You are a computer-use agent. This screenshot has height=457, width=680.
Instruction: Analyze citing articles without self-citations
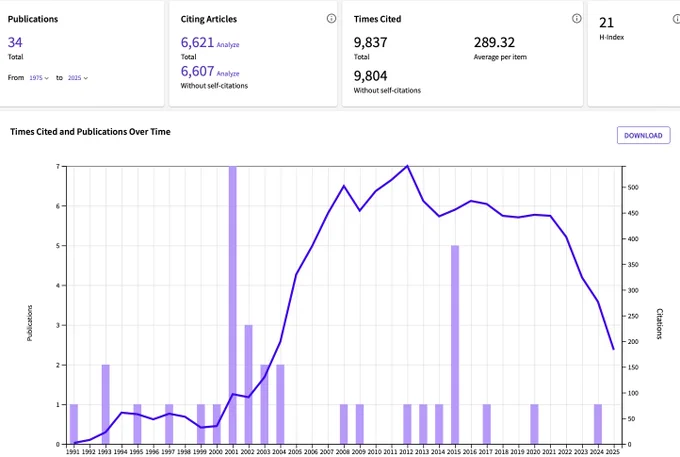228,74
